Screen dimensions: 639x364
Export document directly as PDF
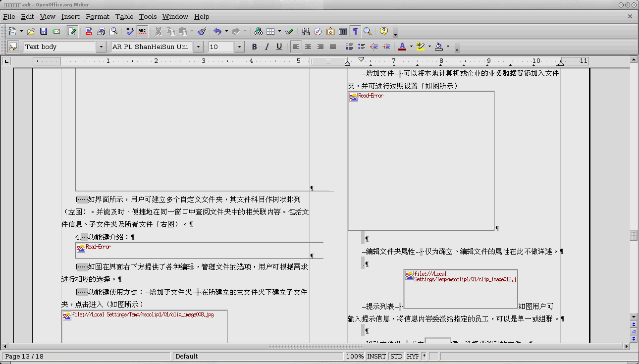click(89, 32)
